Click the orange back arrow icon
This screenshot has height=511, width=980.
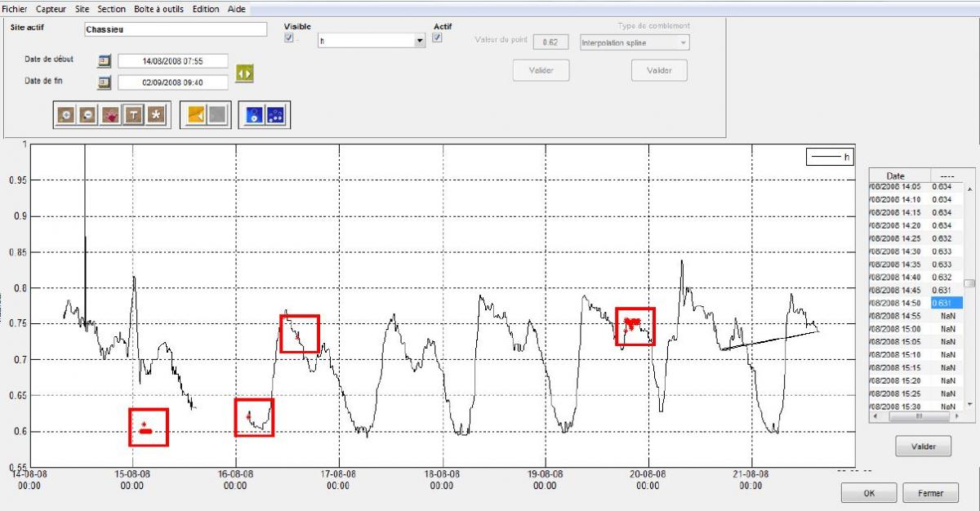point(195,115)
